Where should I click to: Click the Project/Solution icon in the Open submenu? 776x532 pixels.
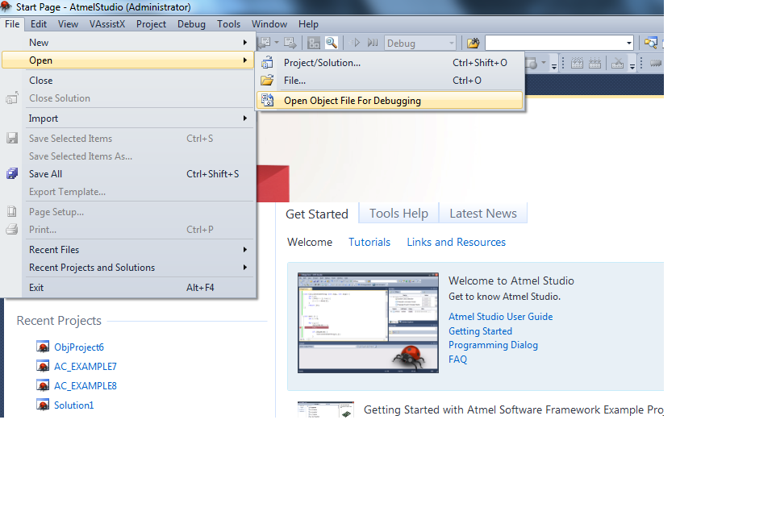click(x=267, y=63)
